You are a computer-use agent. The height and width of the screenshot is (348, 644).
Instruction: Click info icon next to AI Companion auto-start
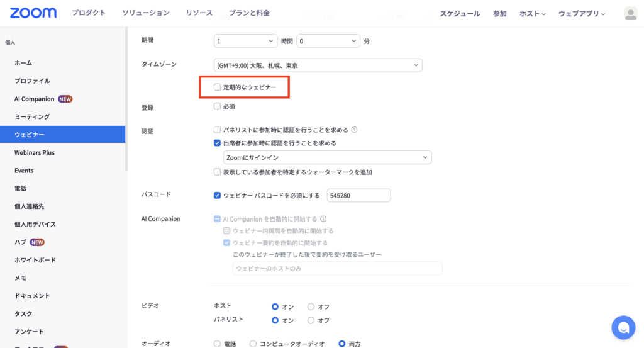tap(323, 220)
